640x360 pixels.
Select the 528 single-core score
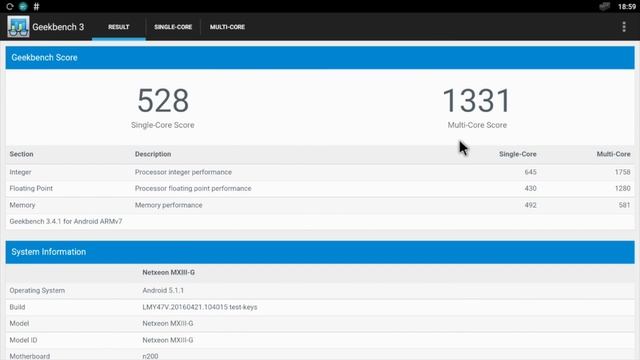pyautogui.click(x=163, y=100)
